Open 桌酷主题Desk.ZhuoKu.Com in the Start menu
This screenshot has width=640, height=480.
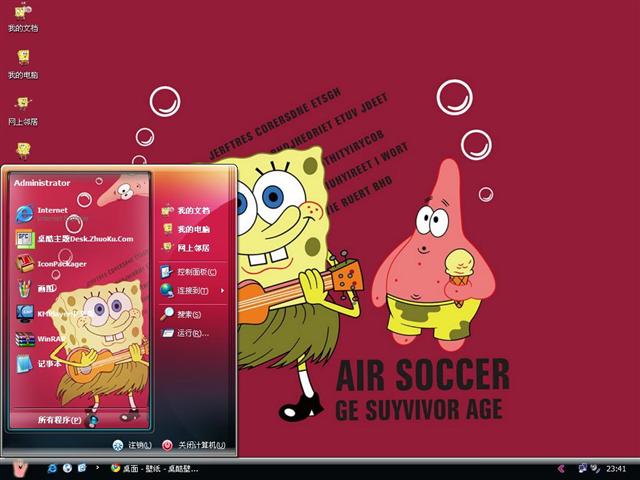click(75, 239)
